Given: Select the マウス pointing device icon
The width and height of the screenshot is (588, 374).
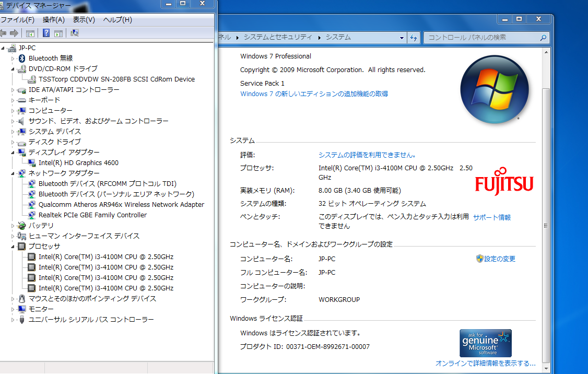Looking at the screenshot, I should 22,299.
